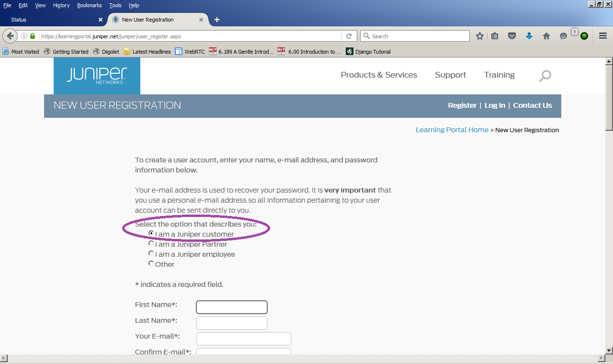613x364 pixels.
Task: Choose the "Other" radio button
Action: coord(151,263)
